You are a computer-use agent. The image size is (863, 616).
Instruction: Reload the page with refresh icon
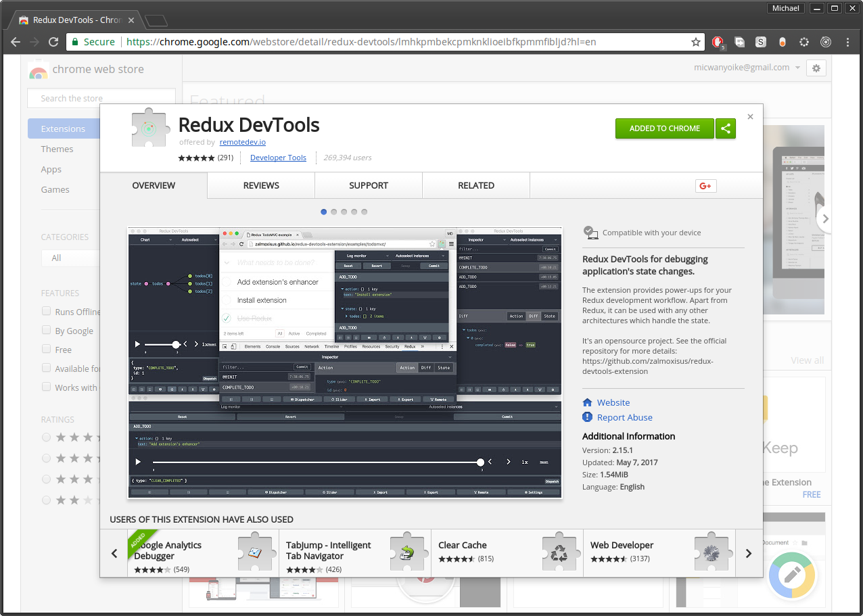(x=53, y=42)
